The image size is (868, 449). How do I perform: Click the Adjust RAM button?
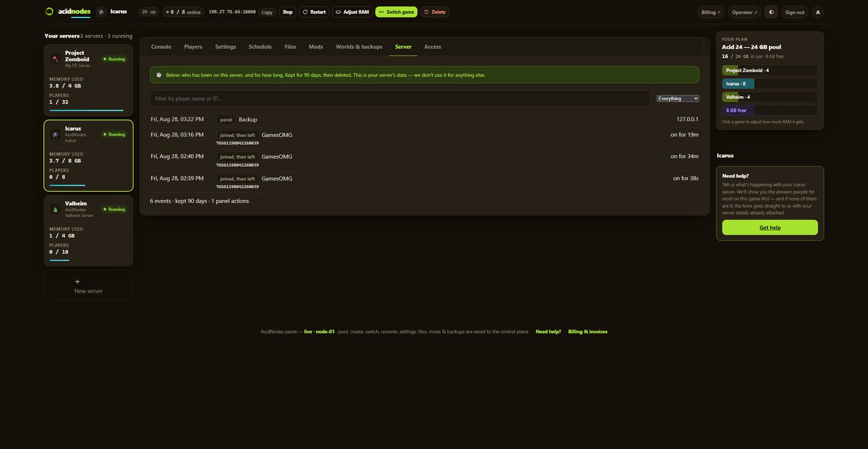click(352, 12)
